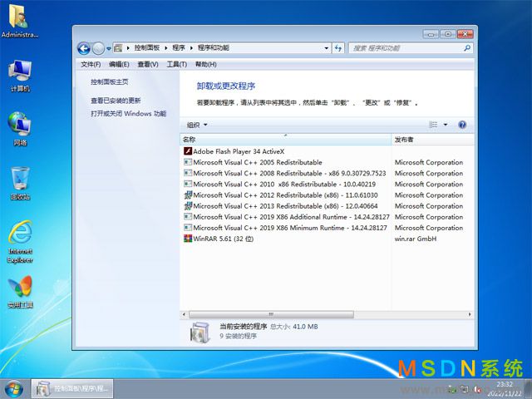This screenshot has height=399, width=532.
Task: Select Visual C++ 2008 Redistributable icon
Action: pyautogui.click(x=188, y=173)
